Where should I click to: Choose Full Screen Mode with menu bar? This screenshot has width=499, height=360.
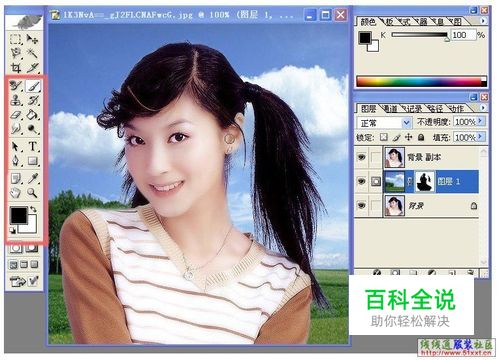(x=24, y=265)
